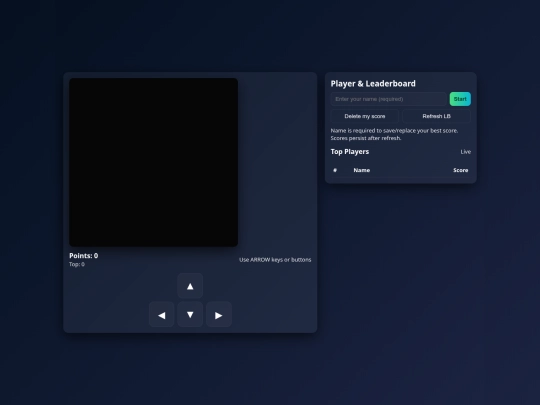The width and height of the screenshot is (540, 405).
Task: Click the 'Delete my score' button
Action: (365, 116)
